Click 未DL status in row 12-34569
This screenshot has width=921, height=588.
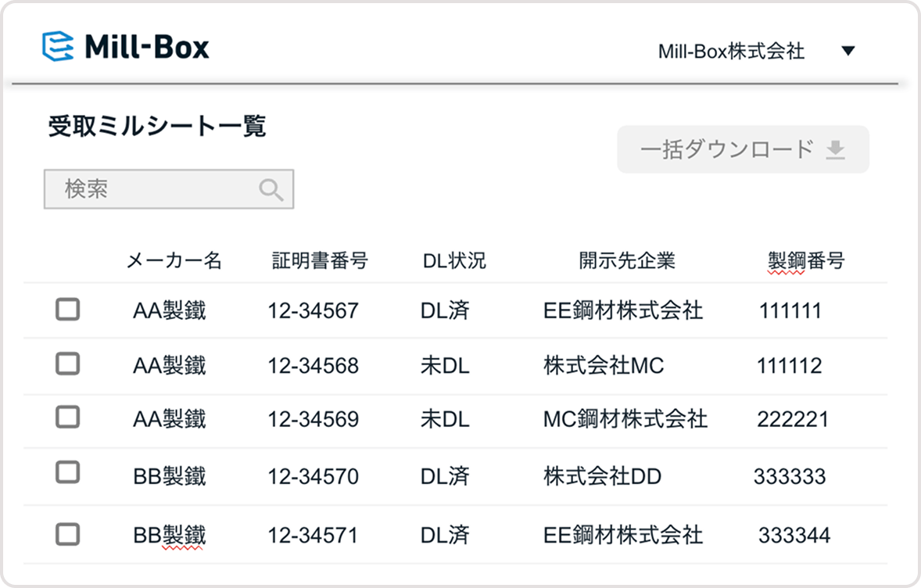pos(445,419)
